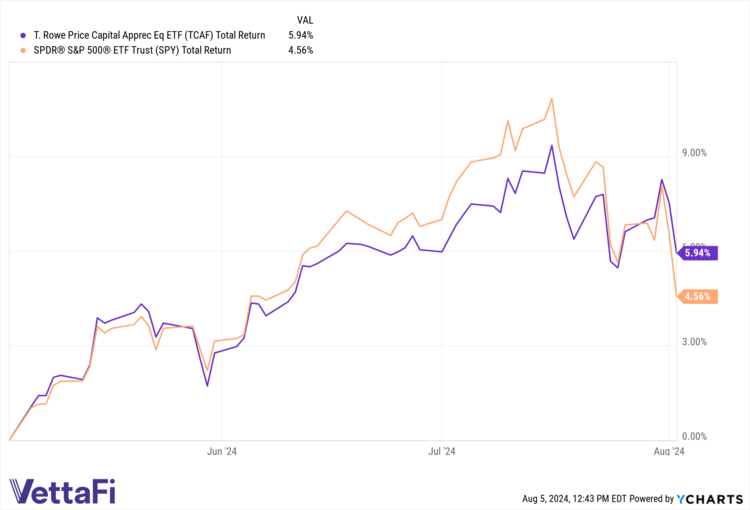750x510 pixels.
Task: Click the orange SPY legend dot
Action: pos(11,50)
